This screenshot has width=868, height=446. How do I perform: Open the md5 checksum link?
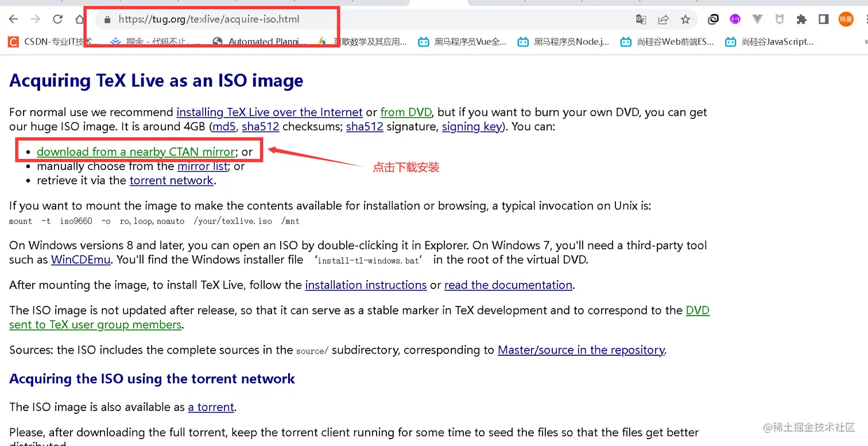(224, 126)
